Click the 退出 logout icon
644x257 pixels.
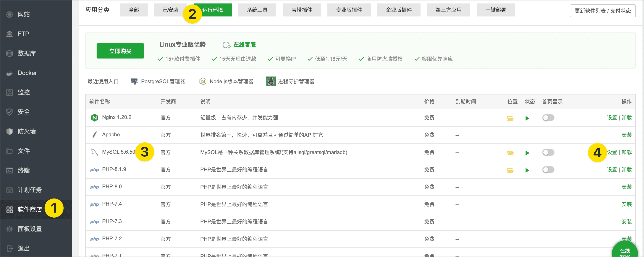(10, 249)
